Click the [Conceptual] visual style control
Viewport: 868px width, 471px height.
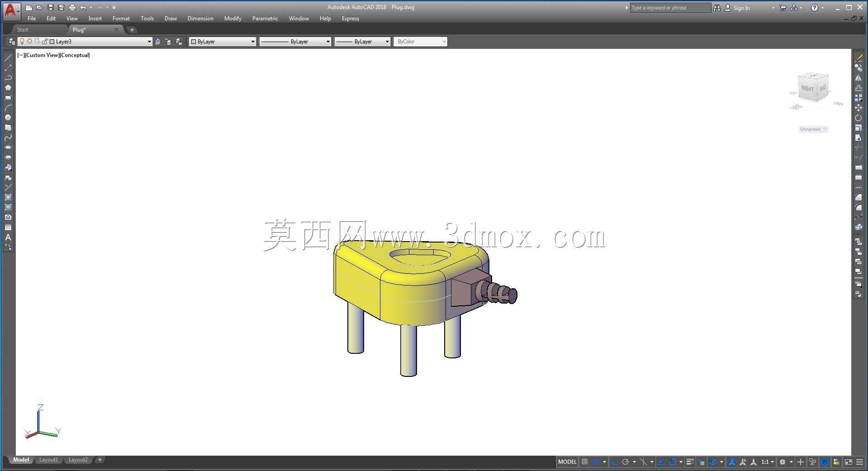tap(75, 55)
